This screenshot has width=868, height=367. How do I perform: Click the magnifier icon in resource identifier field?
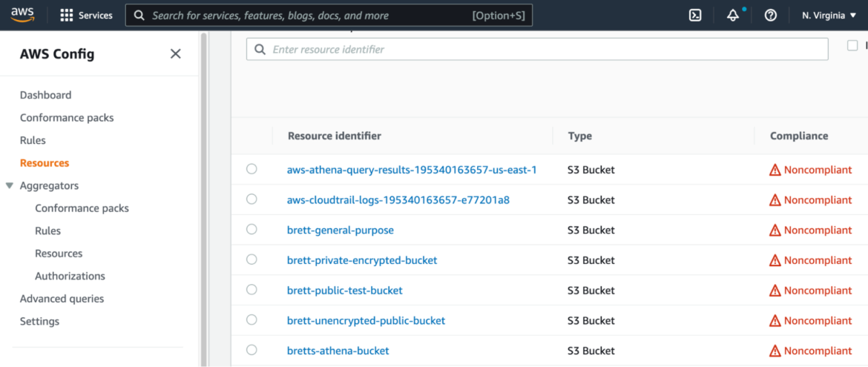(x=260, y=49)
